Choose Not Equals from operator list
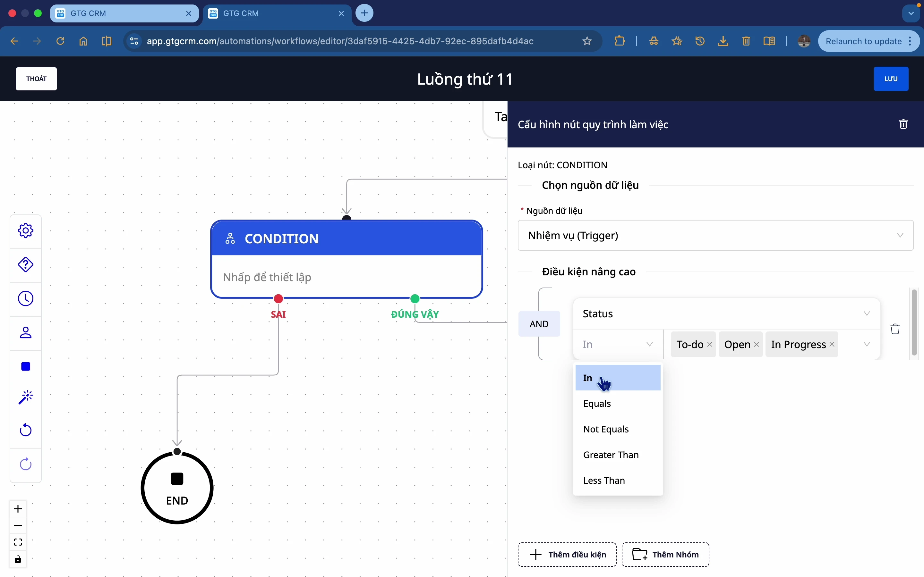This screenshot has height=577, width=924. [x=605, y=429]
